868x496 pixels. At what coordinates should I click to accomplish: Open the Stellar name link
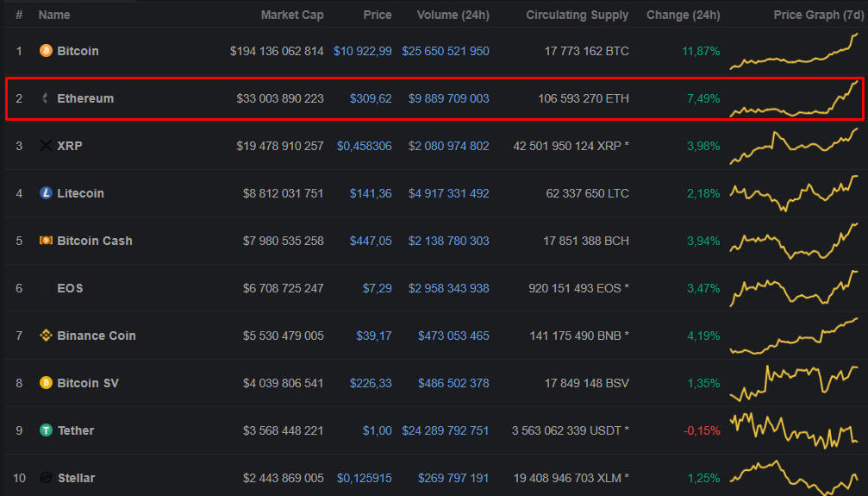click(77, 478)
